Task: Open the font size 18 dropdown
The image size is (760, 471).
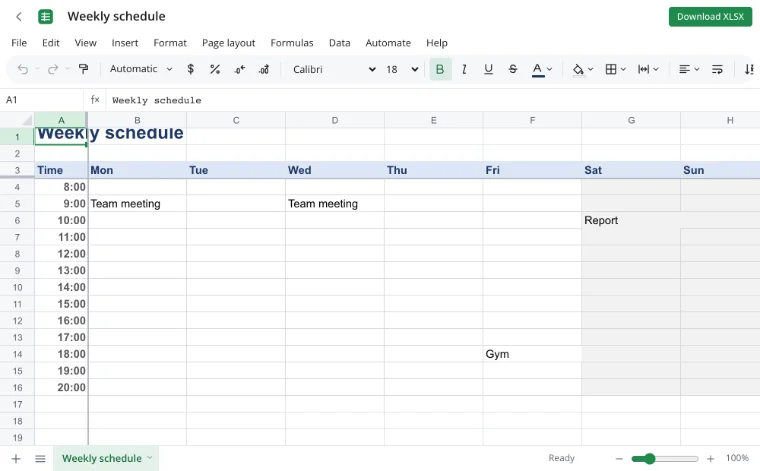Action: point(402,69)
